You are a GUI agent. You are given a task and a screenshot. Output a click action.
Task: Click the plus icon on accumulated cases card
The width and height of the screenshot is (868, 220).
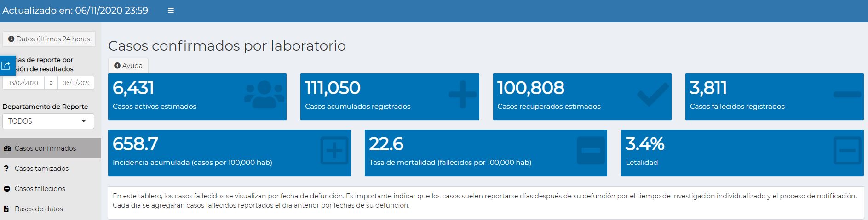[x=462, y=95]
